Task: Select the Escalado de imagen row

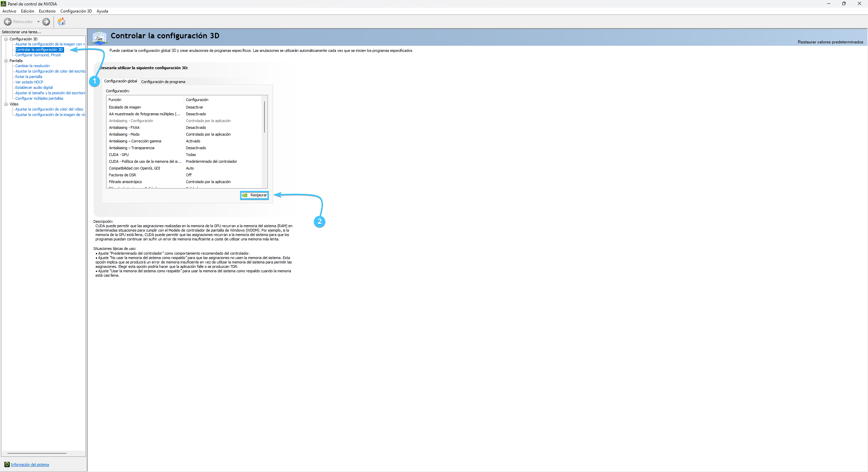Action: tap(185, 107)
